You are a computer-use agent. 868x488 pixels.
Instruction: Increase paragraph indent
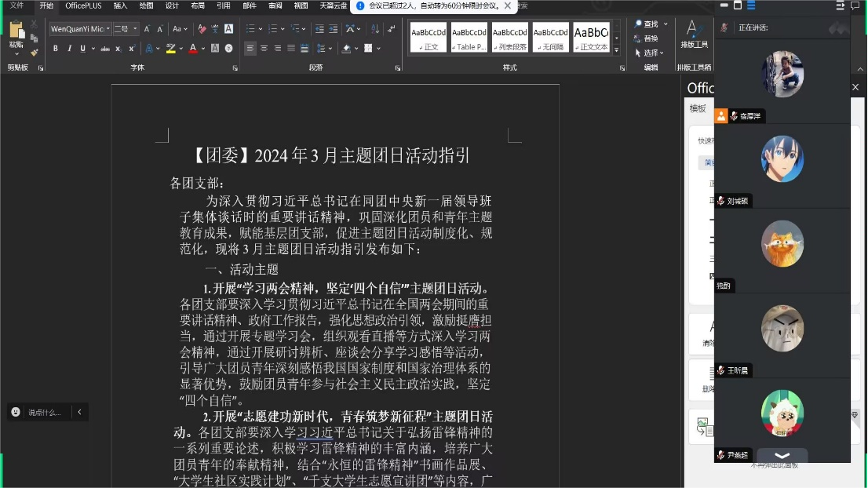point(333,29)
